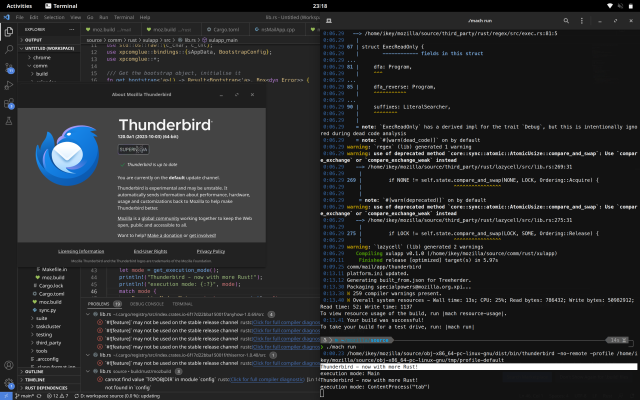640x400 pixels.
Task: Open the terminal window search icon
Action: pos(566,20)
